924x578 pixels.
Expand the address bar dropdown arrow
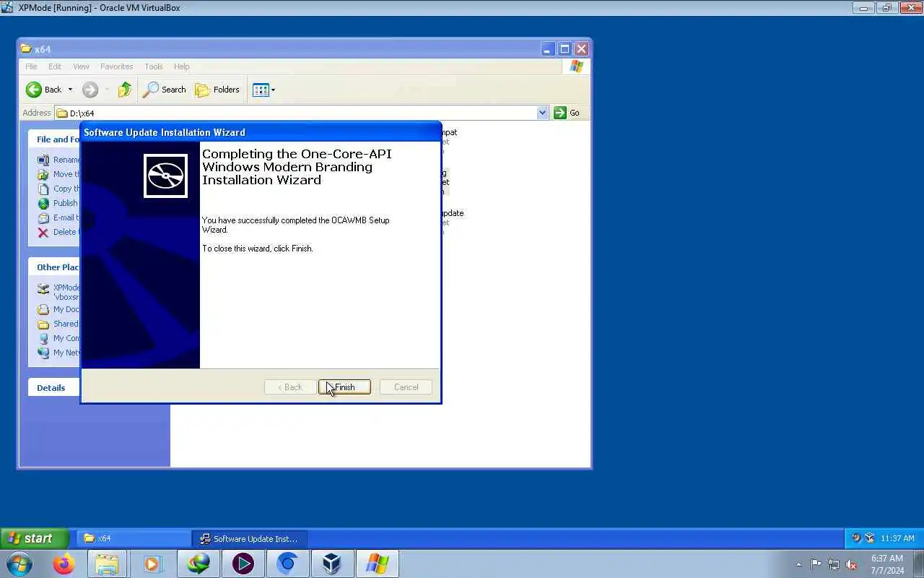pos(543,113)
